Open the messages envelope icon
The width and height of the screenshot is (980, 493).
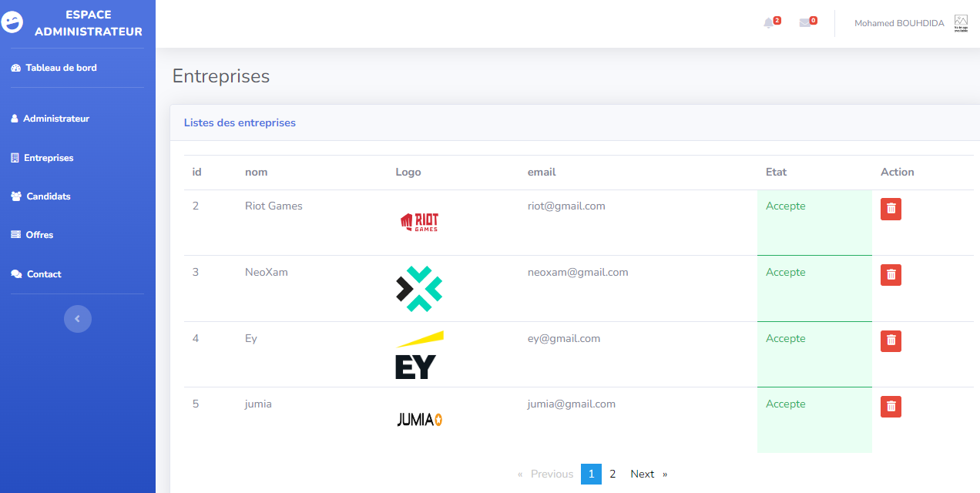coord(805,23)
